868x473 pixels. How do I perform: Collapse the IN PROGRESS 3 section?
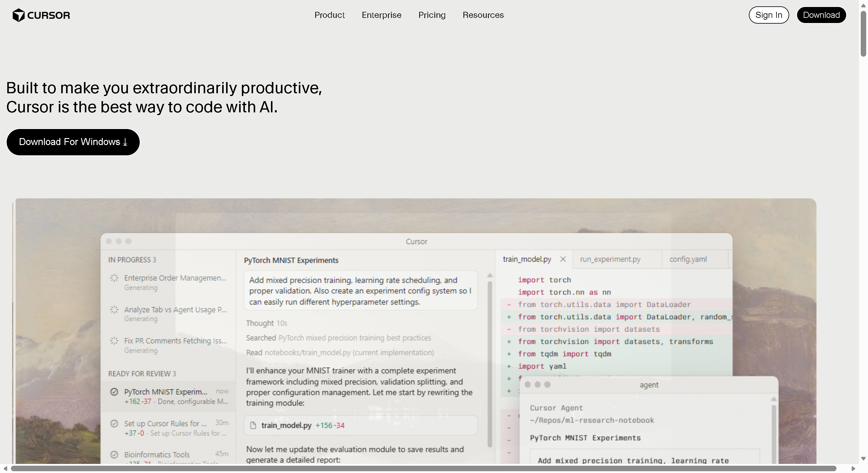tap(132, 260)
